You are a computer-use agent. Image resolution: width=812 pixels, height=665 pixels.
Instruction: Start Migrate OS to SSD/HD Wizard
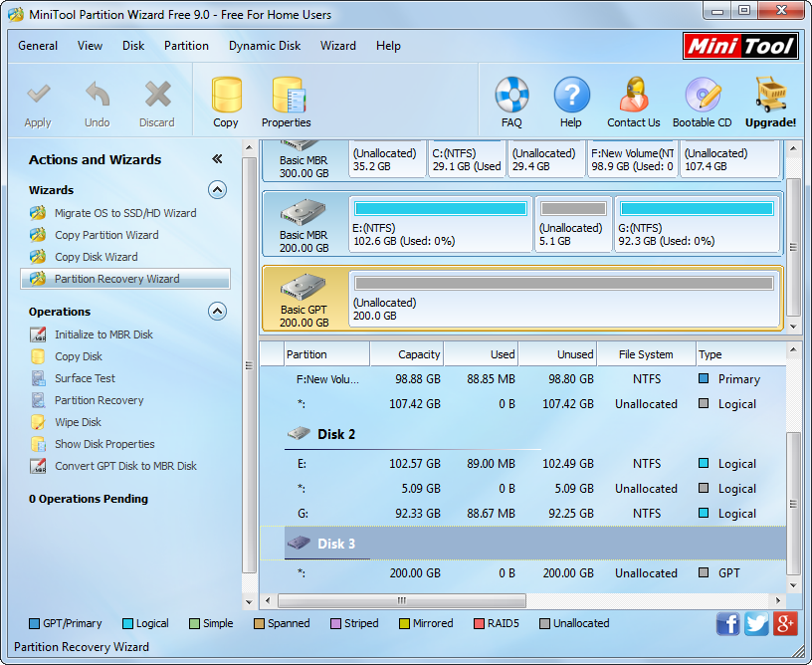click(x=125, y=213)
